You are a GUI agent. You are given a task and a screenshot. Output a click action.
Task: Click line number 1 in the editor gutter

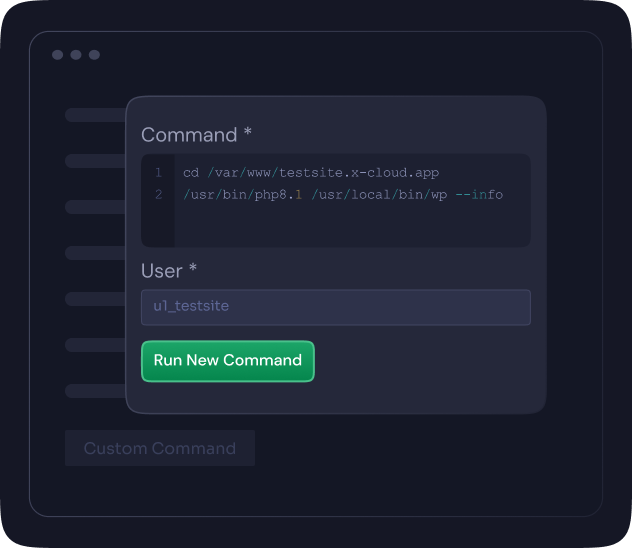[158, 172]
